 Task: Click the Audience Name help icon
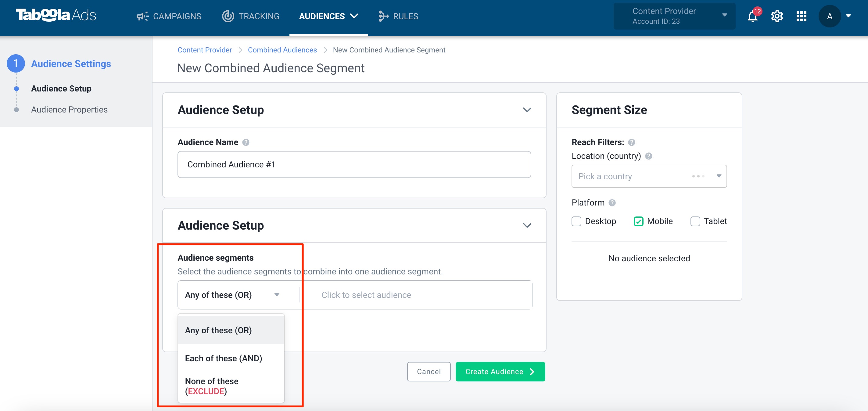pos(246,142)
